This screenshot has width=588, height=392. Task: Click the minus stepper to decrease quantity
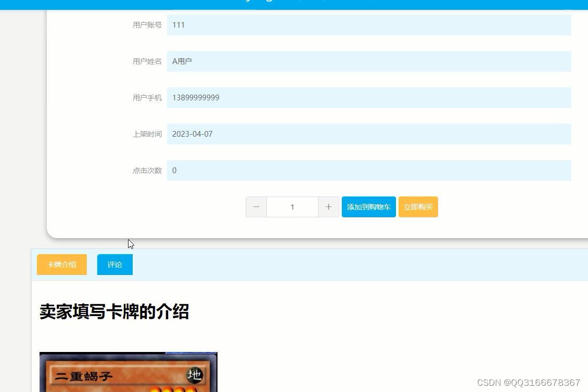(256, 206)
